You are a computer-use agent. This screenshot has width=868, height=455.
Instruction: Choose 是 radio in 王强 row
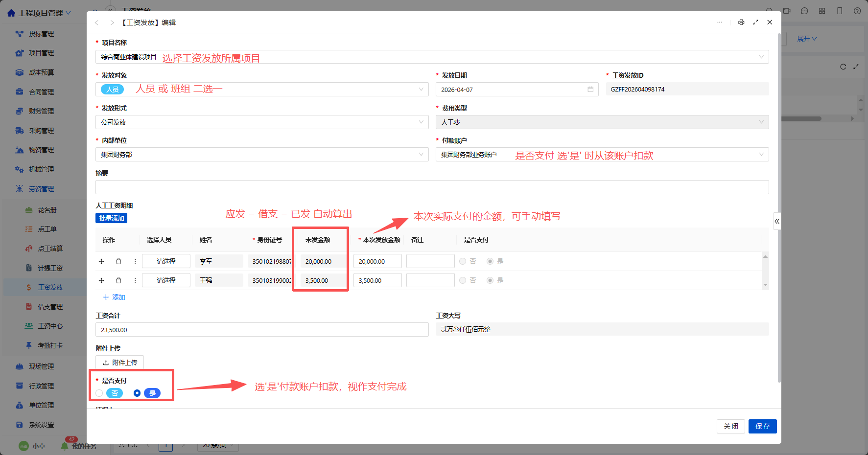point(490,280)
